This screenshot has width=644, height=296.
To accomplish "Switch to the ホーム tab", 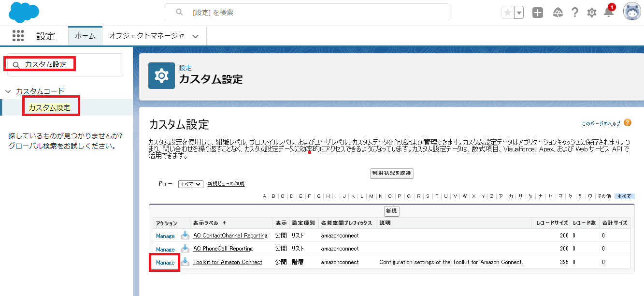I will pyautogui.click(x=85, y=36).
